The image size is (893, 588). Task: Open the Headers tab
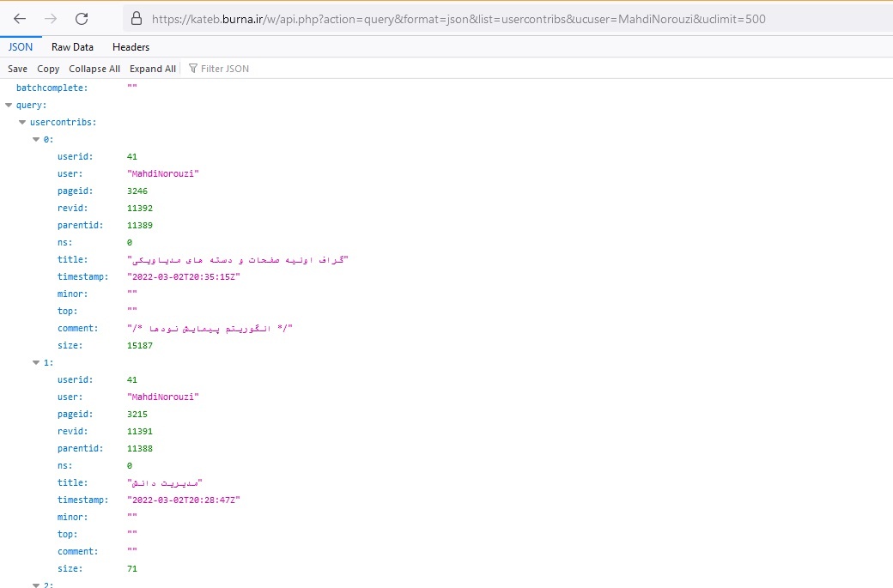tap(131, 47)
